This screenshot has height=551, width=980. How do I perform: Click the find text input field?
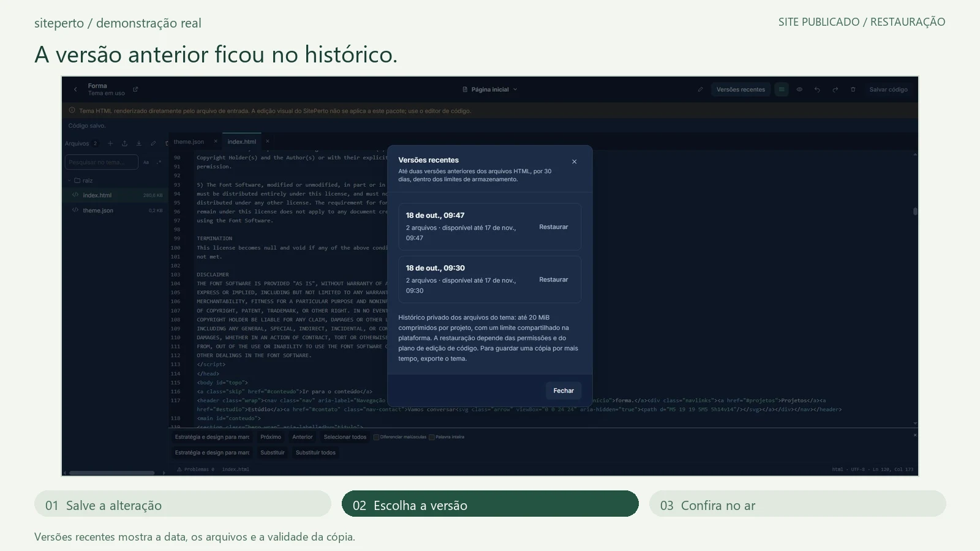point(212,437)
